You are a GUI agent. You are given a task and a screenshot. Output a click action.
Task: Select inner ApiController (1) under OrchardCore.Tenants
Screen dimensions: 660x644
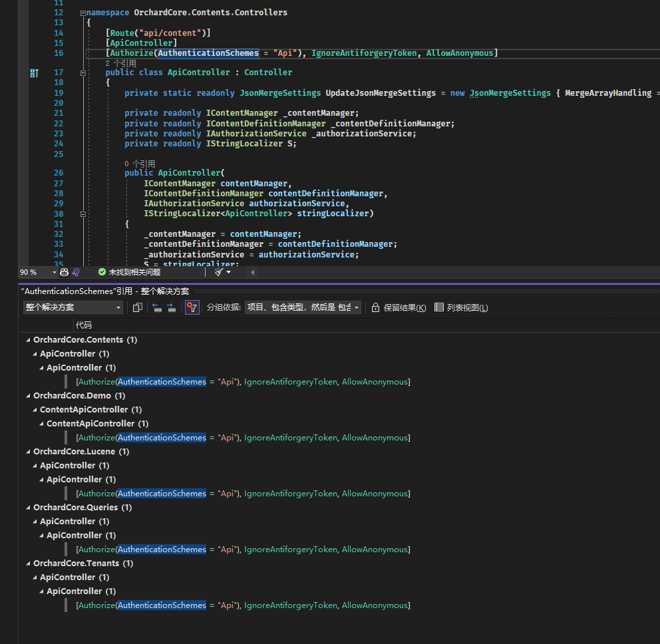(81, 591)
